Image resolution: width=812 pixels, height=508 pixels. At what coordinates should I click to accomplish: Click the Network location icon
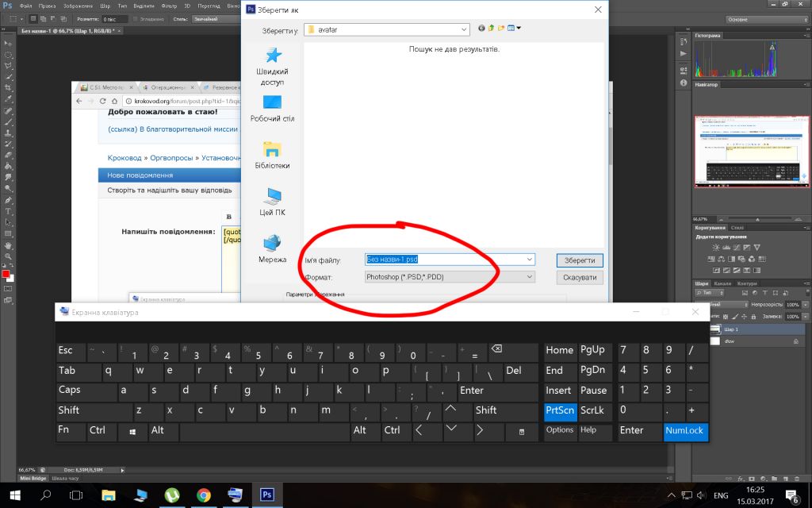pyautogui.click(x=272, y=248)
